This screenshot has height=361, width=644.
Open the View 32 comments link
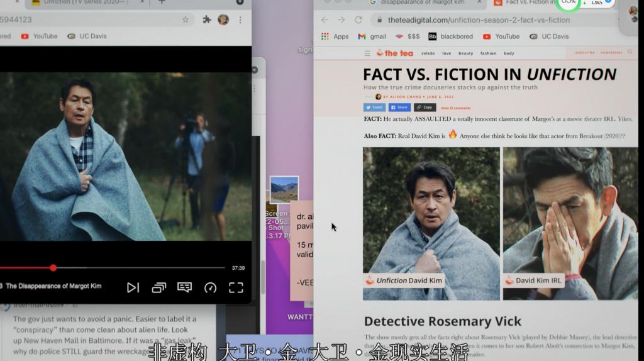click(455, 108)
